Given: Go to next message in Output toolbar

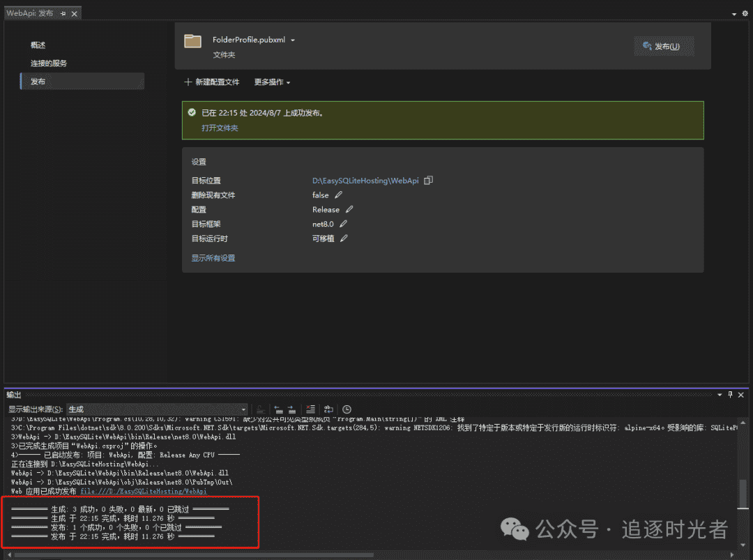Looking at the screenshot, I should tap(294, 409).
